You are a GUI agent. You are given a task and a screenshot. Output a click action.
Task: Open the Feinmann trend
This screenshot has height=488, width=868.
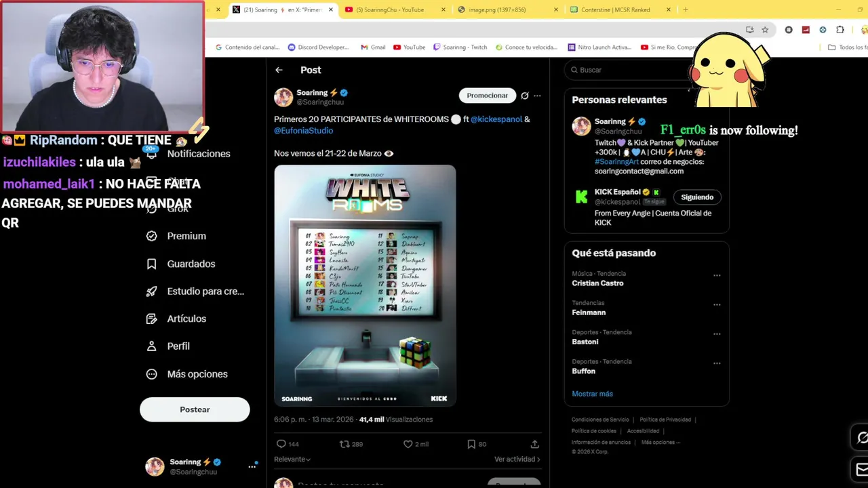pos(589,312)
